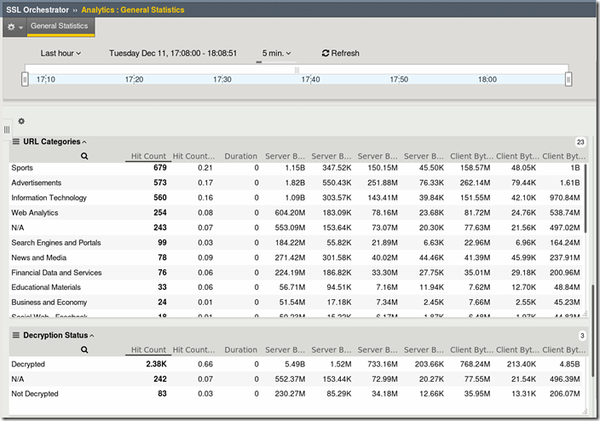Select the General Statistics tab
This screenshot has height=421, width=600.
coord(59,26)
